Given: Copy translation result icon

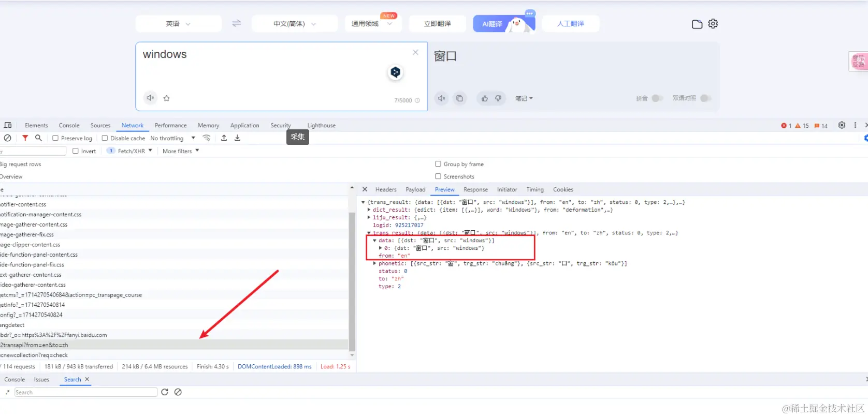Looking at the screenshot, I should 459,98.
